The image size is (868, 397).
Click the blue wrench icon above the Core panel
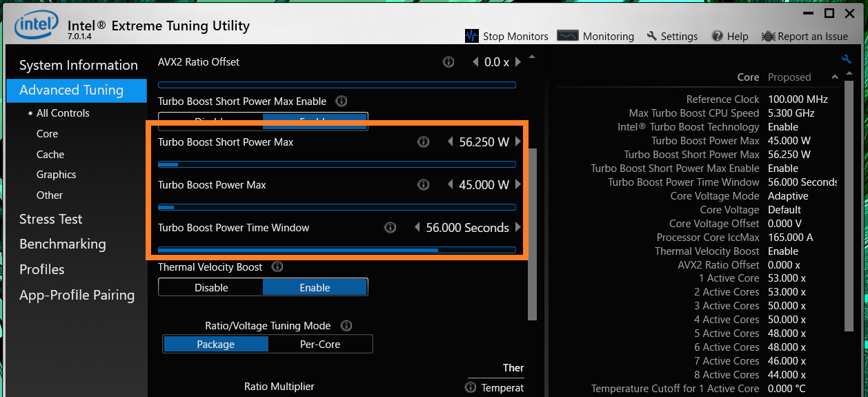point(847,59)
